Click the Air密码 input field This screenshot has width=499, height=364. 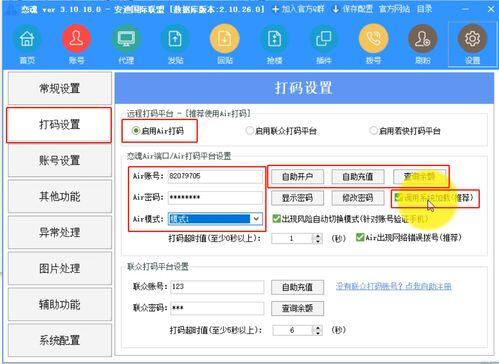click(215, 197)
